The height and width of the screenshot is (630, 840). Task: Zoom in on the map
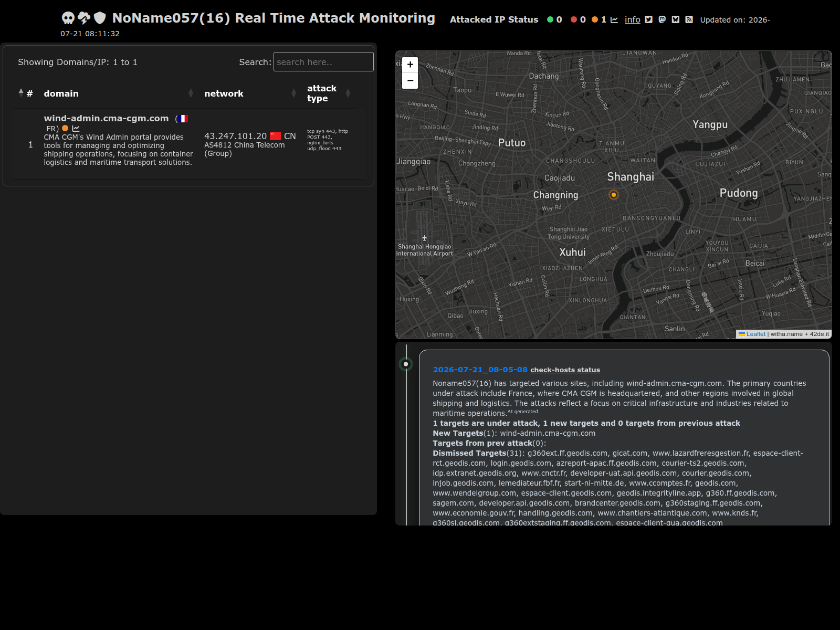(x=410, y=65)
